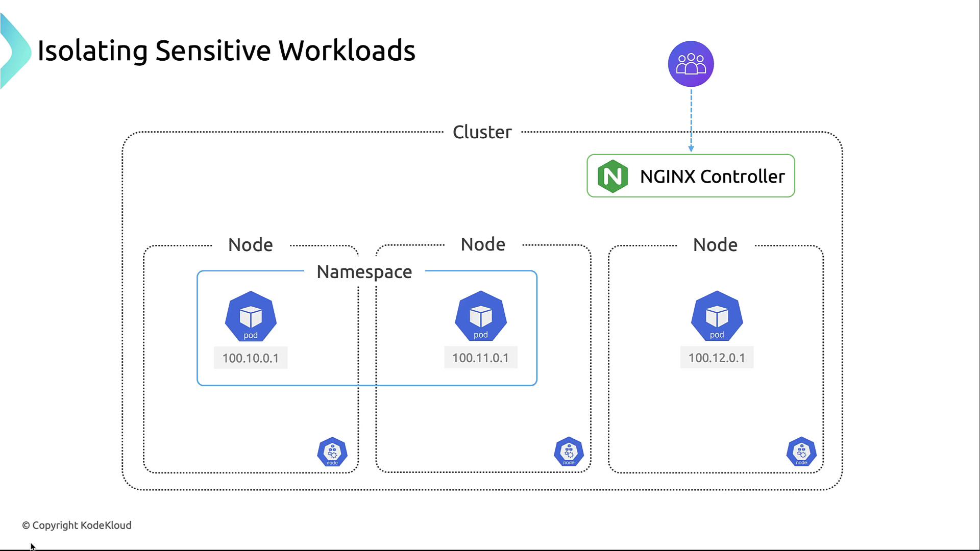
Task: Click the Copyright KodeKloud footer text
Action: pos(77,525)
